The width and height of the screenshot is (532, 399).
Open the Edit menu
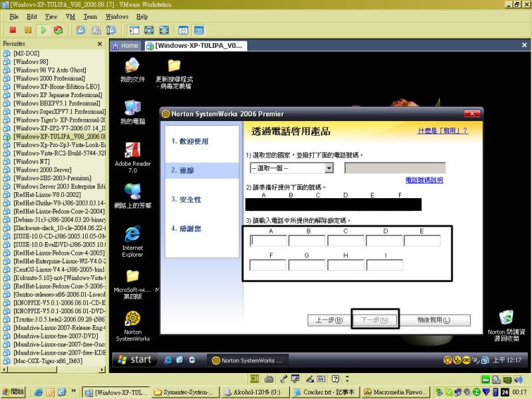coord(32,16)
